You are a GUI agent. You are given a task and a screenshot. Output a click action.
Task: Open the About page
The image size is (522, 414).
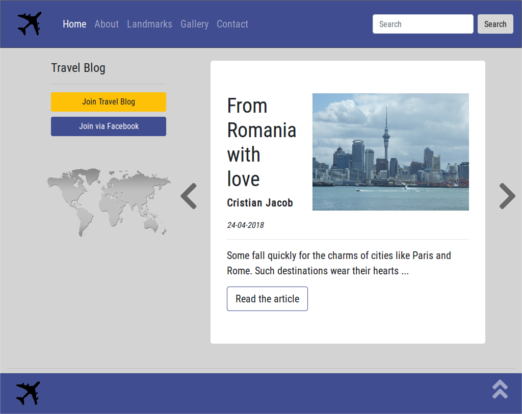tap(106, 24)
